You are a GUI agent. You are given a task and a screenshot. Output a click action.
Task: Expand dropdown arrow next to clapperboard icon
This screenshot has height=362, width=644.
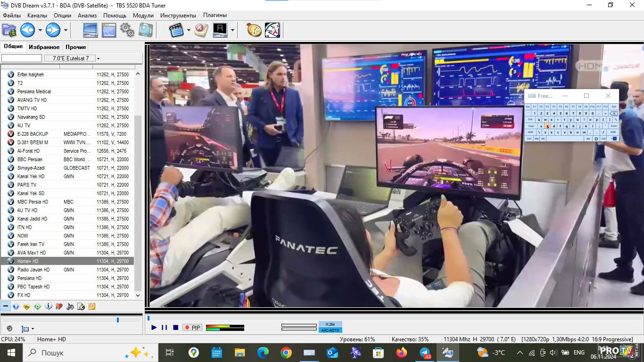click(x=189, y=31)
